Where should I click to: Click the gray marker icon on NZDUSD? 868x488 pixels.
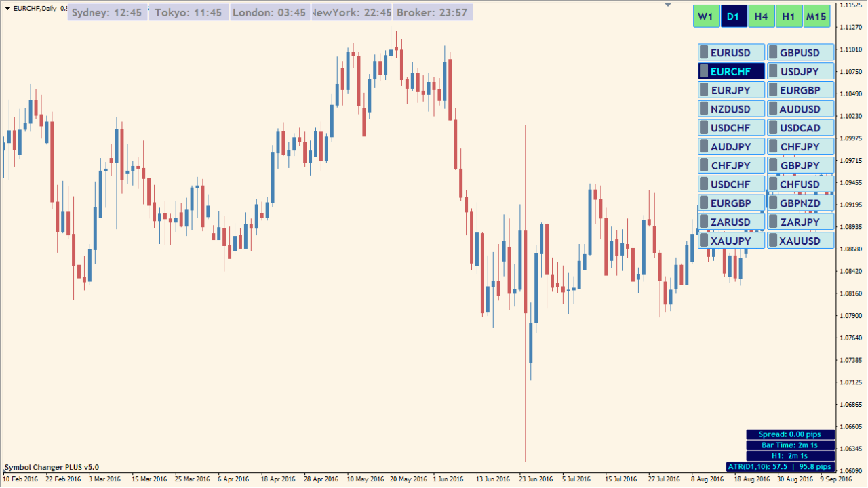pyautogui.click(x=704, y=109)
